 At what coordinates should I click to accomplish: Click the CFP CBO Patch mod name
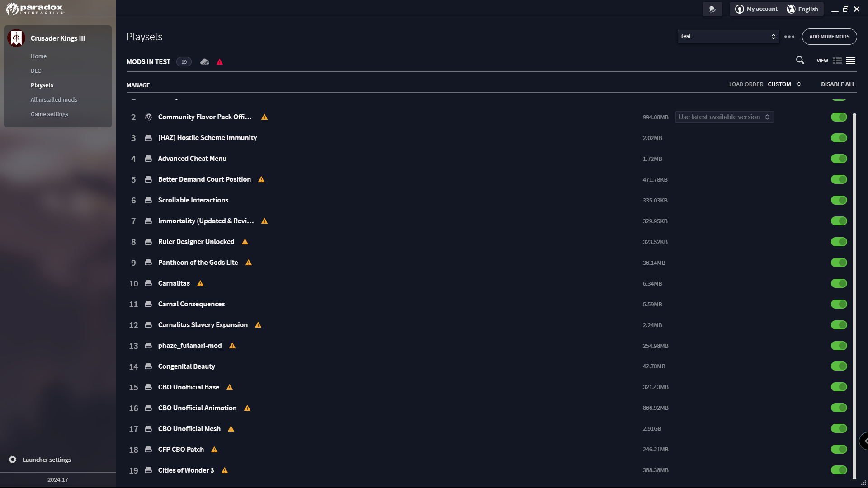[x=181, y=450]
